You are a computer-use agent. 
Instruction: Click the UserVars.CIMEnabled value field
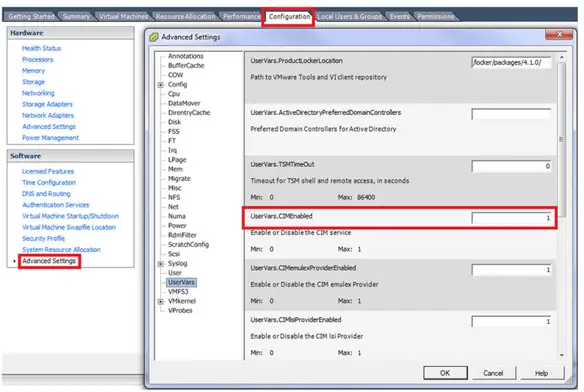511,218
